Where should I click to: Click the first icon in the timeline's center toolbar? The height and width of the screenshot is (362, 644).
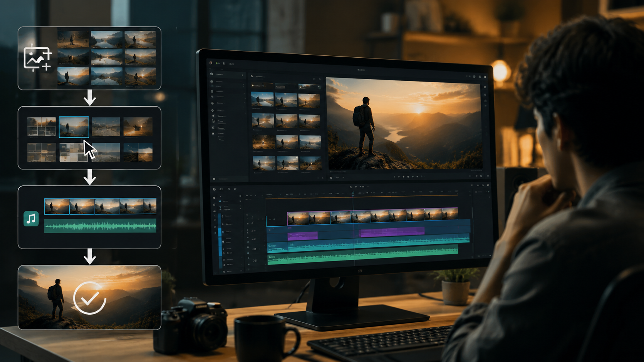tap(351, 187)
